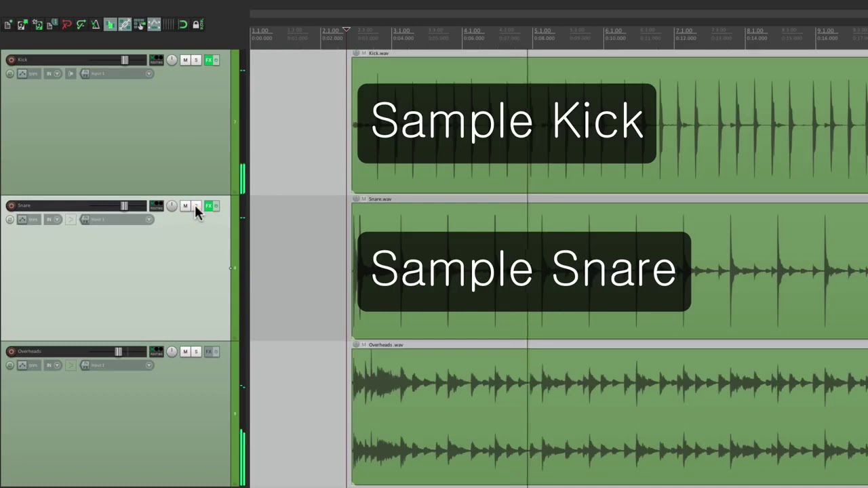Bypass FX on the Kick track
Viewport: 868px width, 488px height.
(216, 60)
